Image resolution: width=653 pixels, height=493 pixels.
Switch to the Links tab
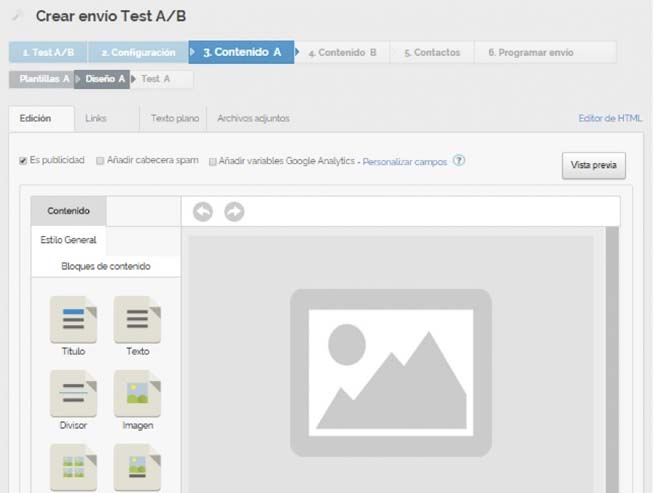click(96, 118)
